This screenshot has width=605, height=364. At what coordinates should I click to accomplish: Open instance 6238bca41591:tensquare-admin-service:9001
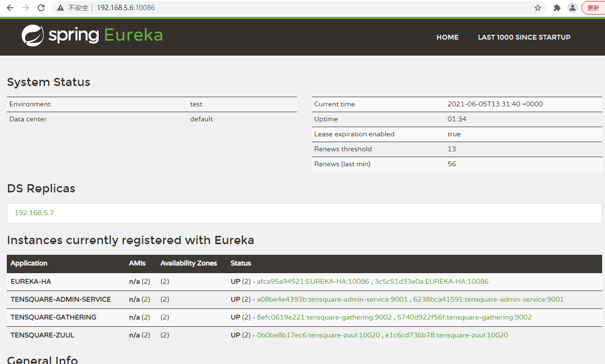coord(488,299)
